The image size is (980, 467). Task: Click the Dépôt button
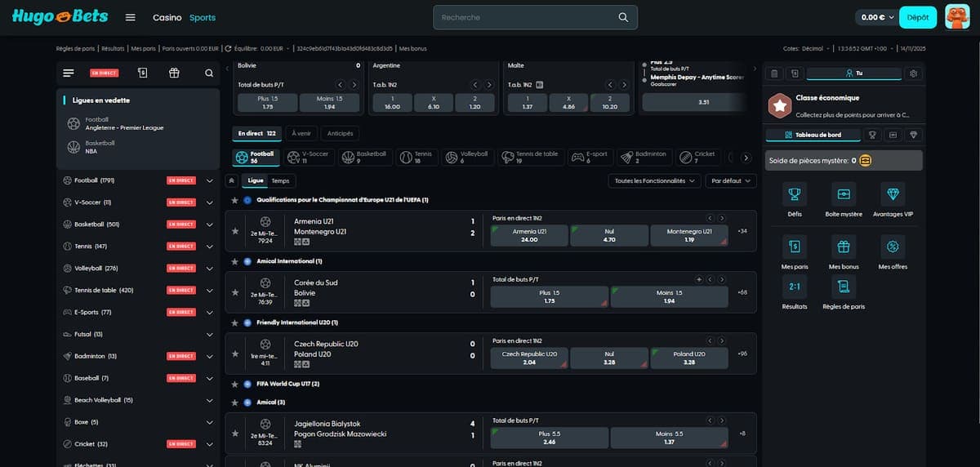click(x=918, y=17)
